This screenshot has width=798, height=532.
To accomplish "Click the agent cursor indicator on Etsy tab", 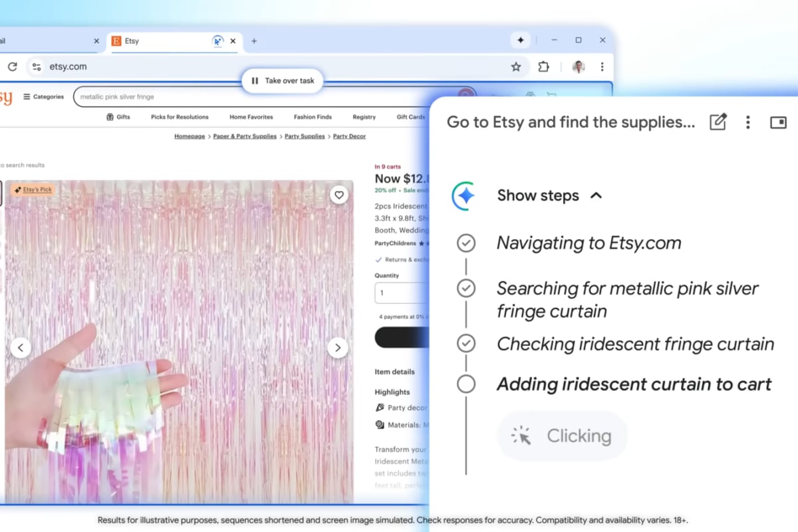I will [x=217, y=41].
